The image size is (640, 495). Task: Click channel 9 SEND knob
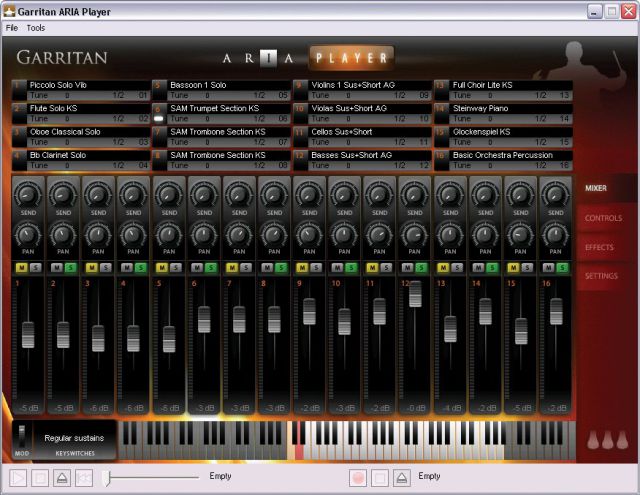click(309, 195)
